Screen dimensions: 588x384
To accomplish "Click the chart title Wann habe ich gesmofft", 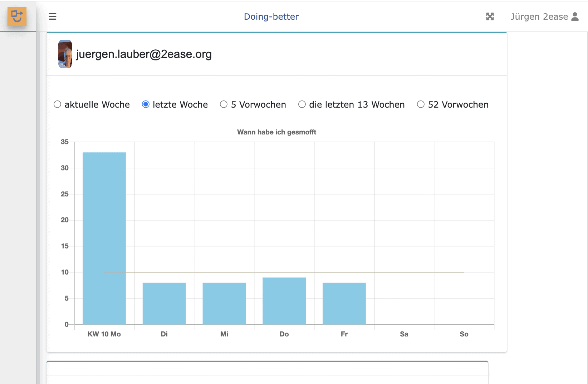I will tap(276, 132).
